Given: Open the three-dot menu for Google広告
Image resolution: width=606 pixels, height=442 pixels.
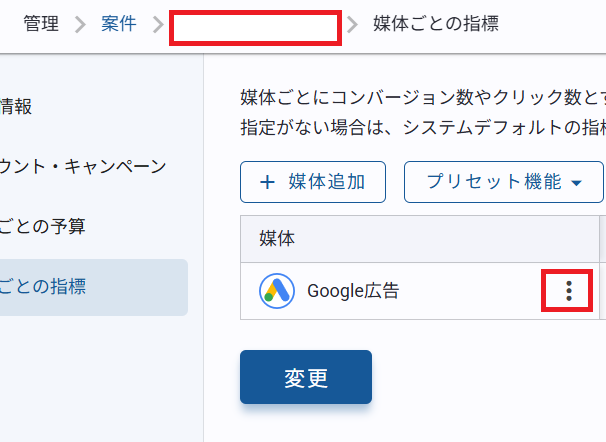Looking at the screenshot, I should [x=568, y=291].
